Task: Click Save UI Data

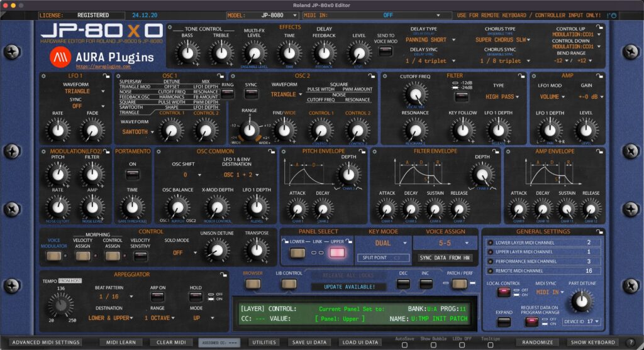Action: click(309, 342)
